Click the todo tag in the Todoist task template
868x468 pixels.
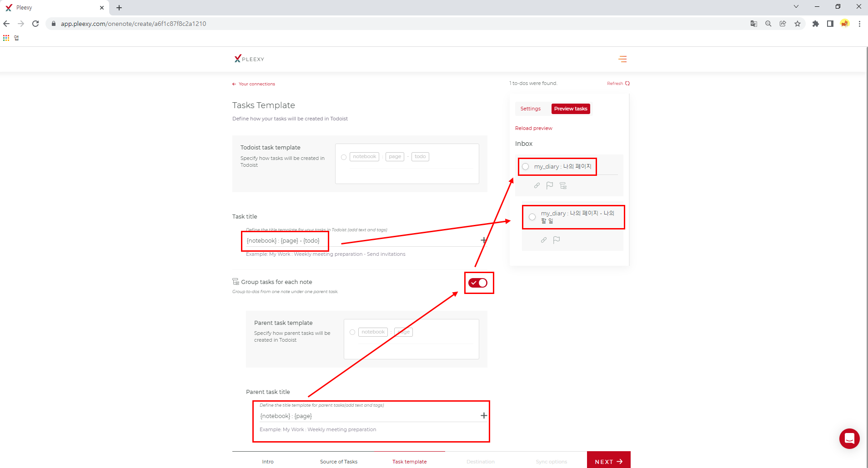tap(421, 157)
